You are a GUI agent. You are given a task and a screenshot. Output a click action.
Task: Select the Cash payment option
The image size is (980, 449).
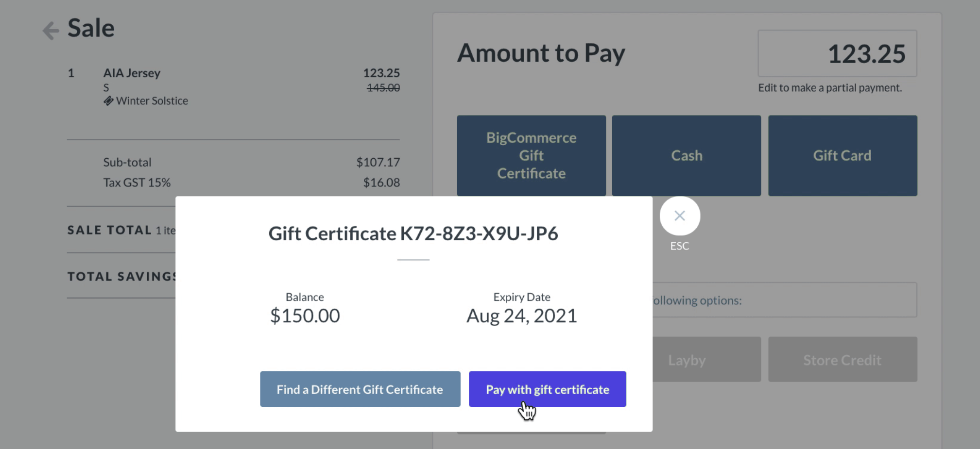click(x=686, y=155)
